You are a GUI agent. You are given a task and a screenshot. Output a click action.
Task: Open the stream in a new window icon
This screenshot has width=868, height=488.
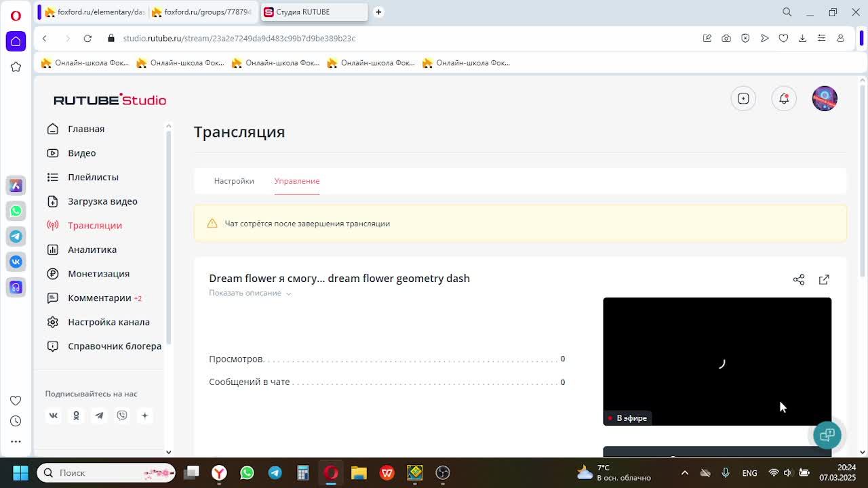[x=824, y=279]
